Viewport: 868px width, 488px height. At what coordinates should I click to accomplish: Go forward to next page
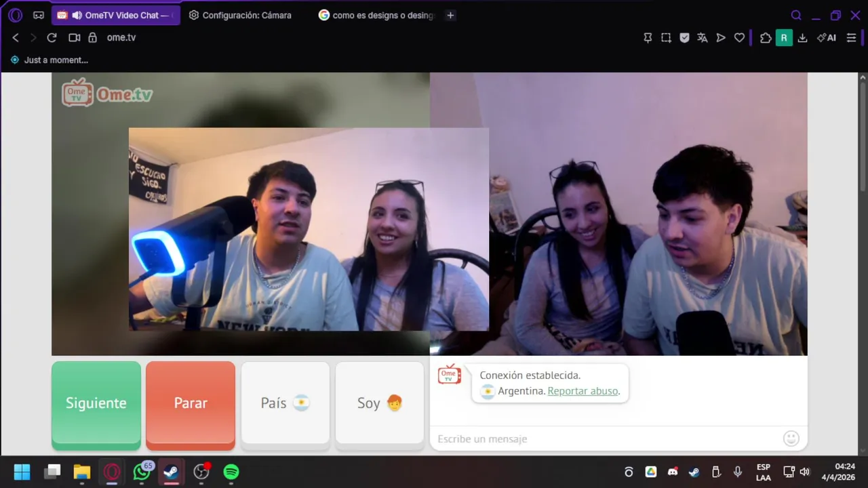[x=33, y=38]
